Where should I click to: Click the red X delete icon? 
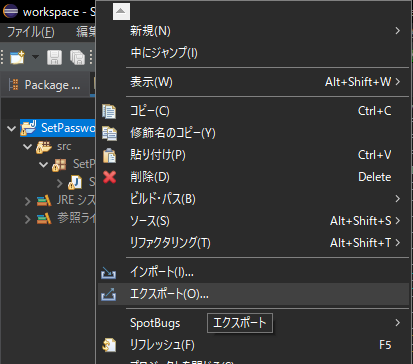tap(109, 177)
